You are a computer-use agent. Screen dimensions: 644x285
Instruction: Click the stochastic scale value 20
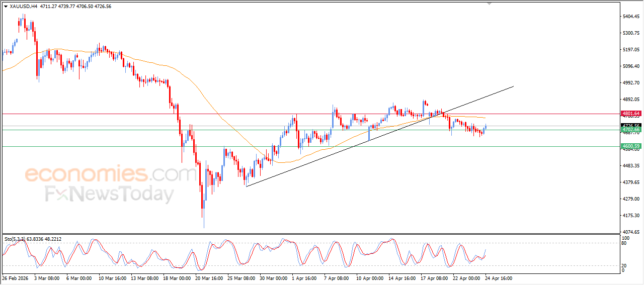pos(625,265)
